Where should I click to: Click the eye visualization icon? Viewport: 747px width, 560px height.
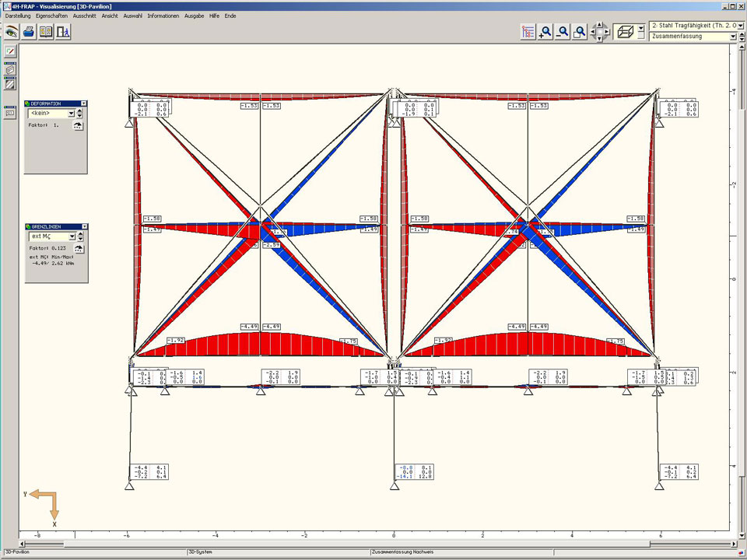(11, 32)
